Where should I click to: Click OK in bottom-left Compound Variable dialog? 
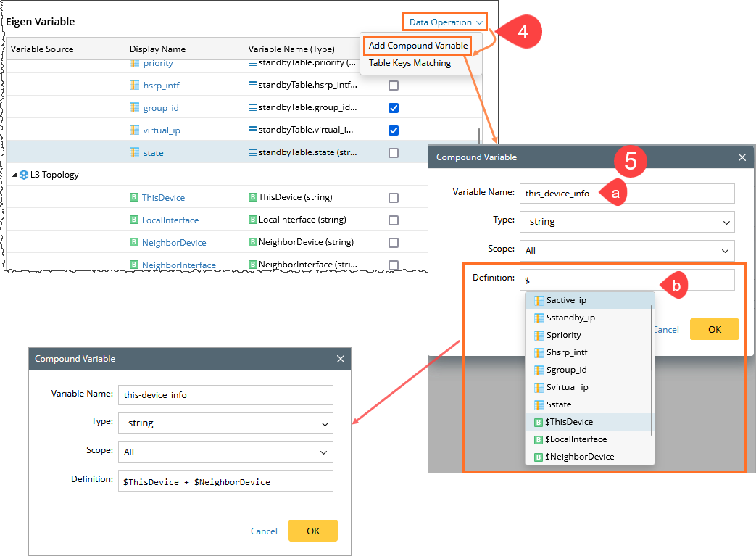(x=313, y=531)
